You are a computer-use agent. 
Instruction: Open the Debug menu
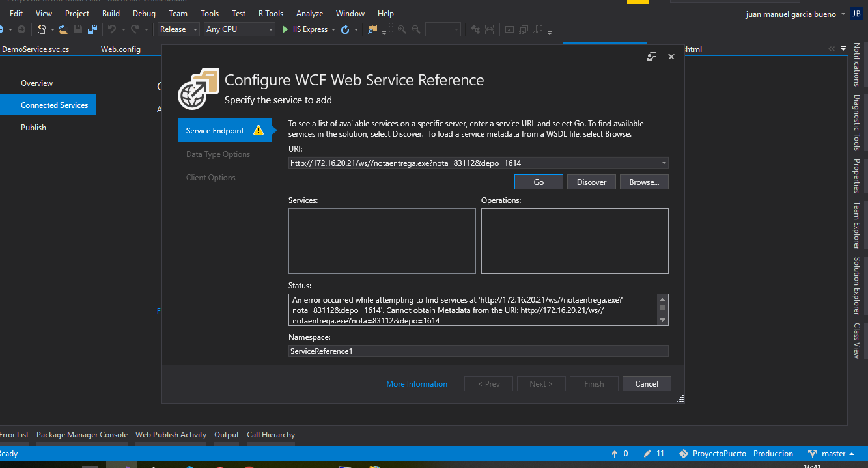pos(144,13)
